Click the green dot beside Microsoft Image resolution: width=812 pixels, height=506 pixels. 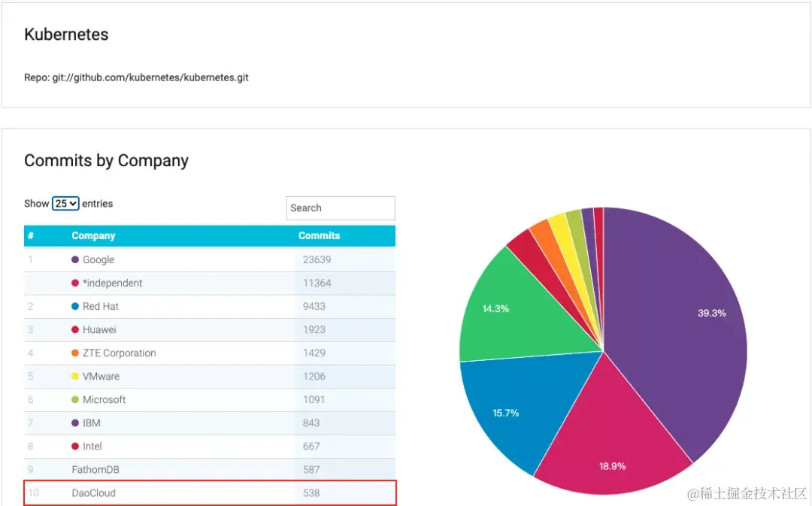[75, 399]
